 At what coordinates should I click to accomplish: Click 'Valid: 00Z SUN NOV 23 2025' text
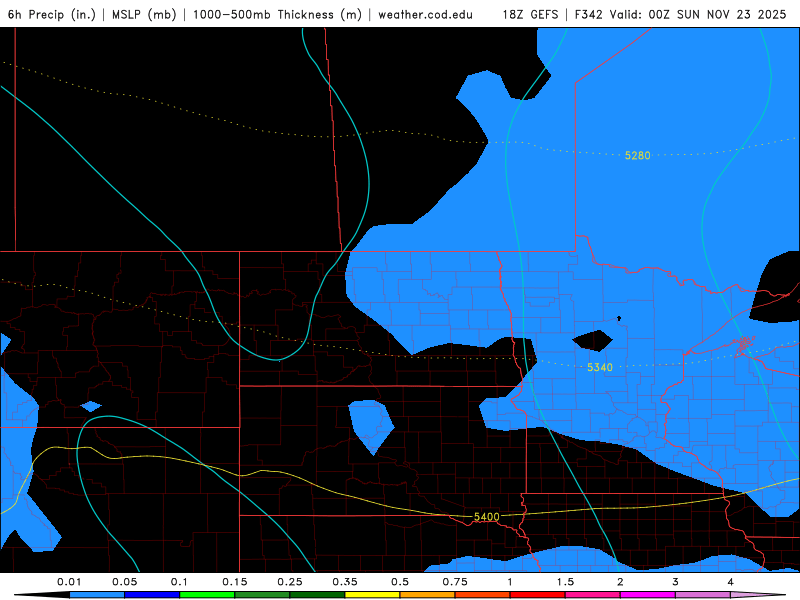[x=698, y=14]
